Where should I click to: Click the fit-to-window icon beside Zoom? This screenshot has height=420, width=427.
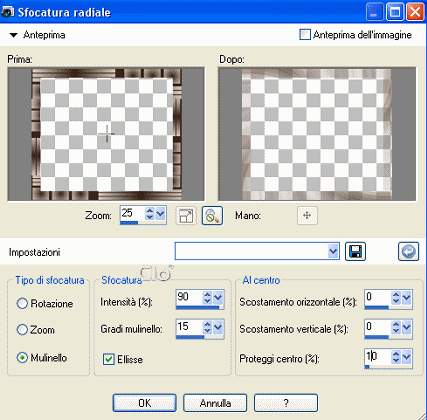[x=186, y=216]
